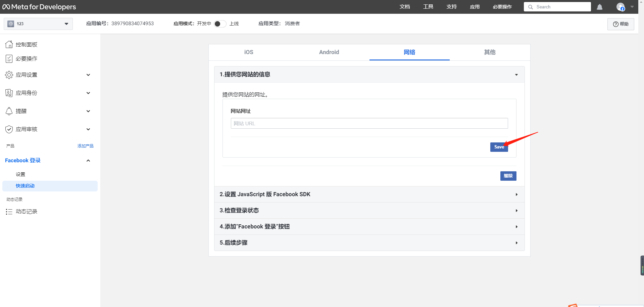This screenshot has height=307, width=644.
Task: Toggle app mode from development to live
Action: tap(220, 24)
